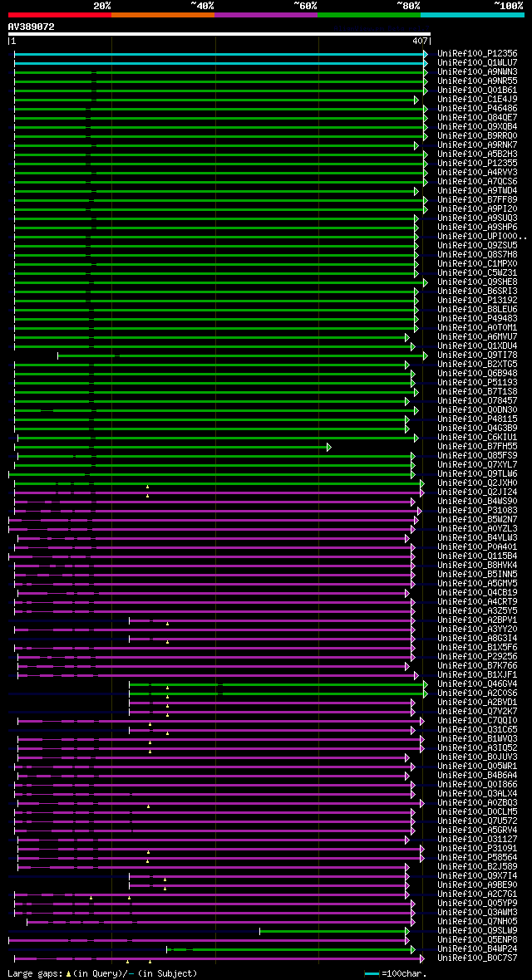Click the query end position 407

[419, 41]
